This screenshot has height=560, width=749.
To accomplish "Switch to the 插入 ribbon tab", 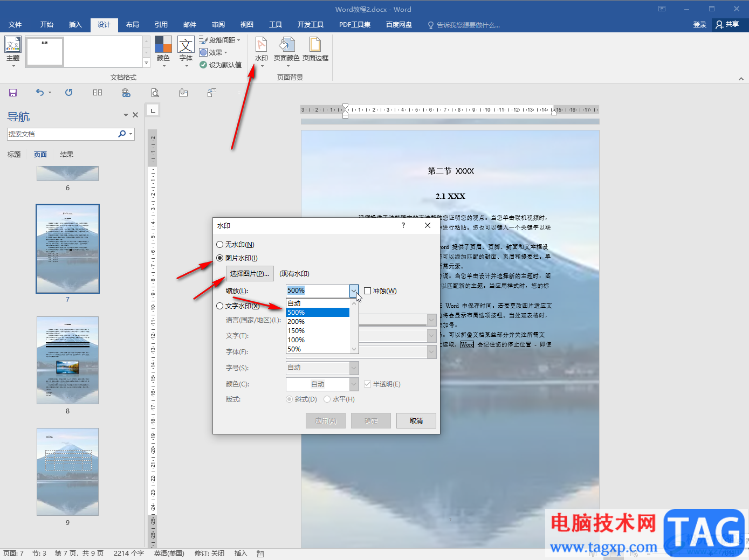I will (x=75, y=25).
